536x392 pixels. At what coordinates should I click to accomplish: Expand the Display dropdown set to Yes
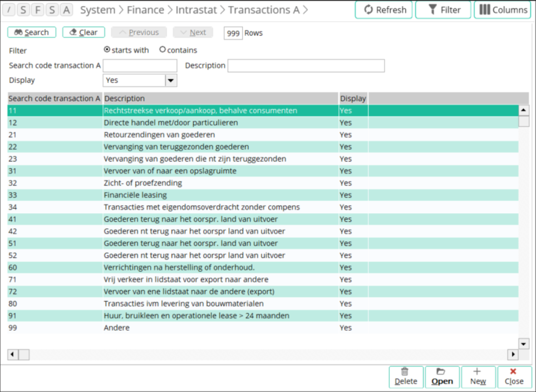(171, 81)
